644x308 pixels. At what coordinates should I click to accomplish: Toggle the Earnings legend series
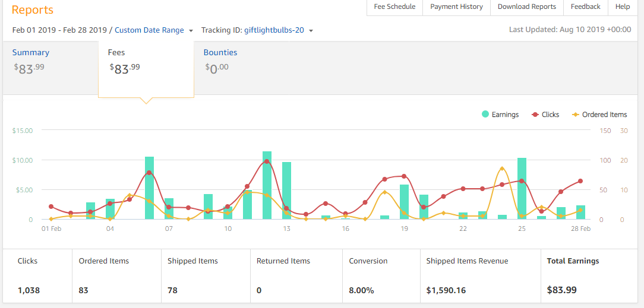[500, 115]
